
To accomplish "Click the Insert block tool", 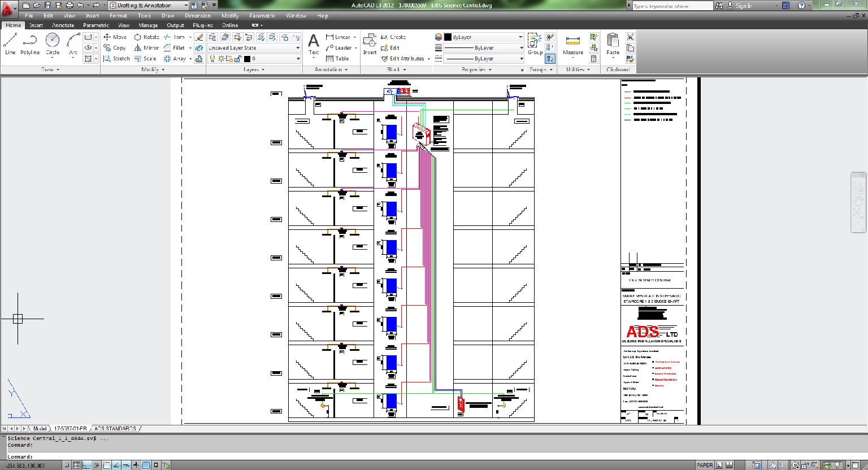I will tap(370, 44).
